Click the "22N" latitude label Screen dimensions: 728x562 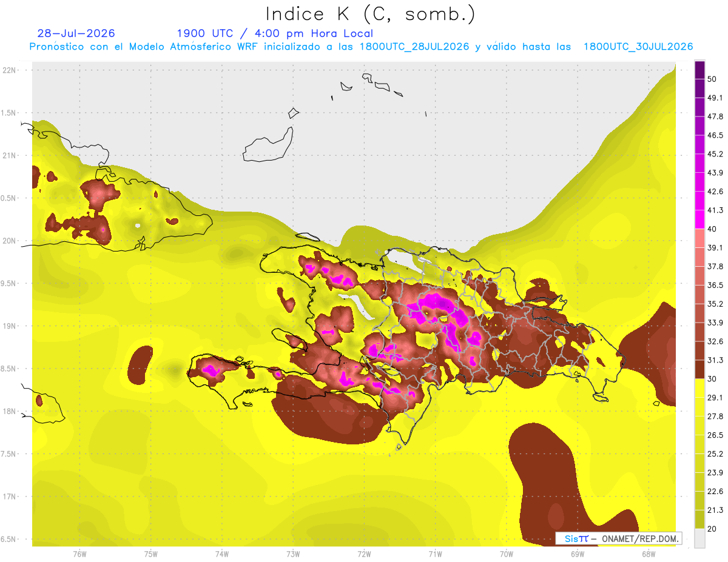(10, 70)
